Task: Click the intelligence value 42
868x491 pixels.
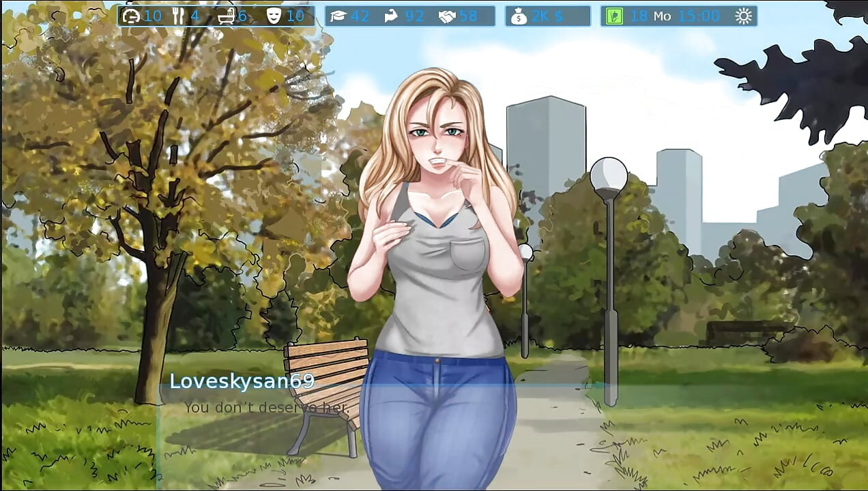Action: click(360, 16)
